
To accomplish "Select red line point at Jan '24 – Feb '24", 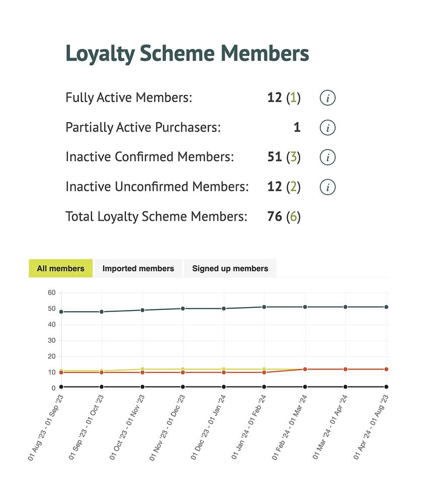I will [x=264, y=372].
